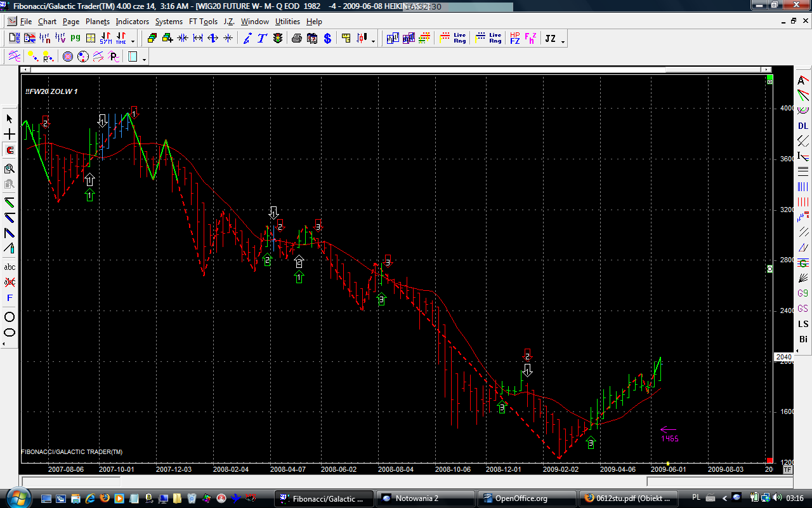Image resolution: width=812 pixels, height=508 pixels.
Task: Click the DL tool in right sidebar
Action: point(803,126)
